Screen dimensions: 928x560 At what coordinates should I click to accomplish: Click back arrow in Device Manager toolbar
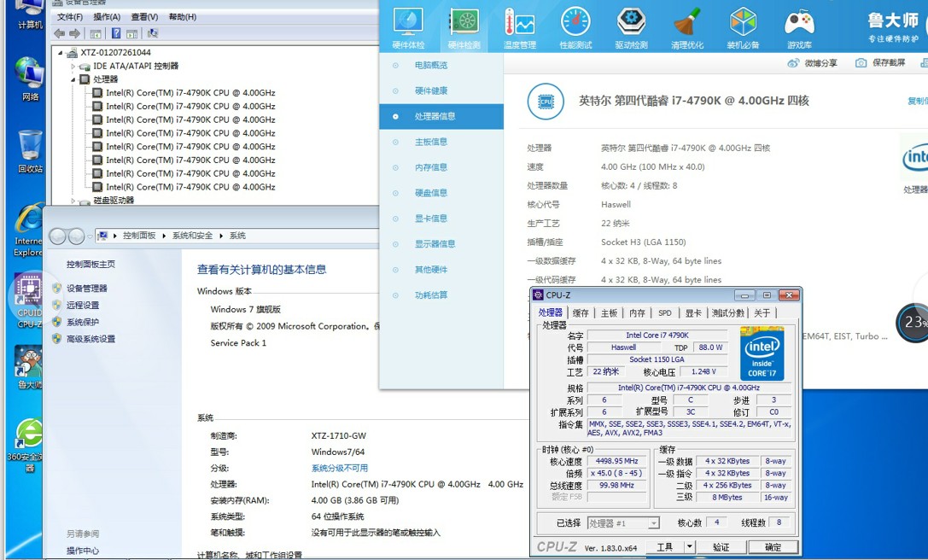click(x=60, y=34)
